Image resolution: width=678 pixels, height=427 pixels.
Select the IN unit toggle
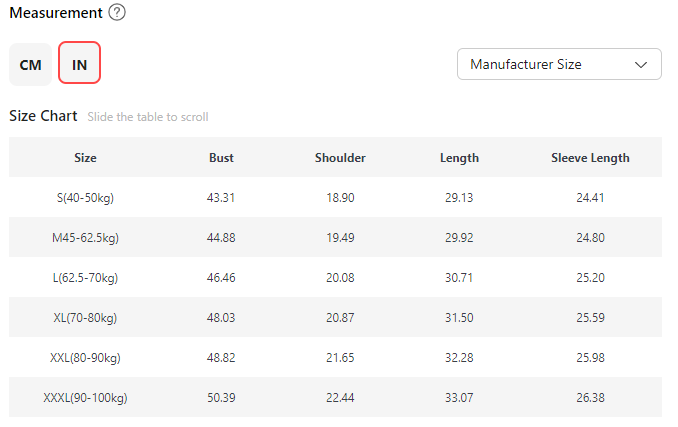(80, 64)
